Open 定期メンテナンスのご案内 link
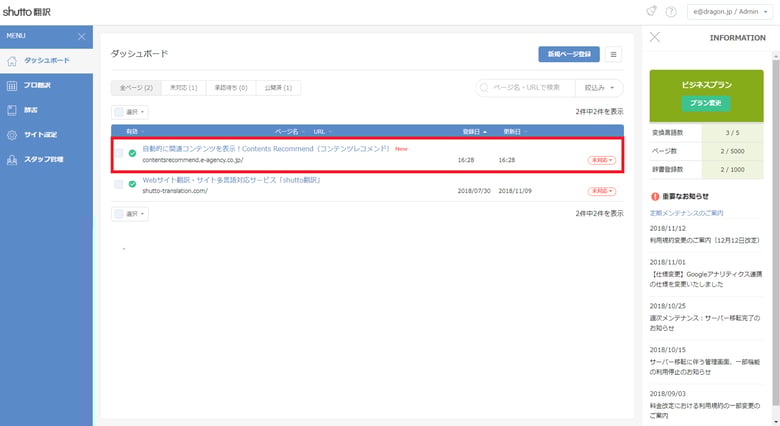 (x=686, y=213)
